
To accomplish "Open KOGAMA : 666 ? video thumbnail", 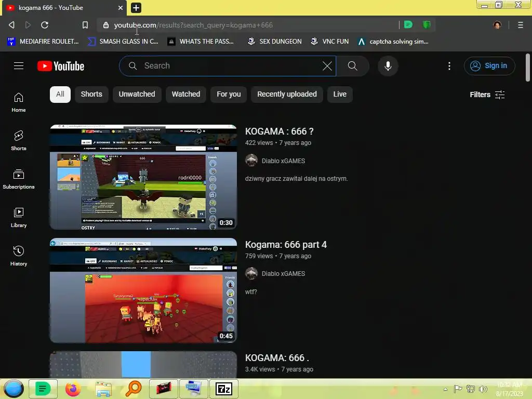I will 143,177.
